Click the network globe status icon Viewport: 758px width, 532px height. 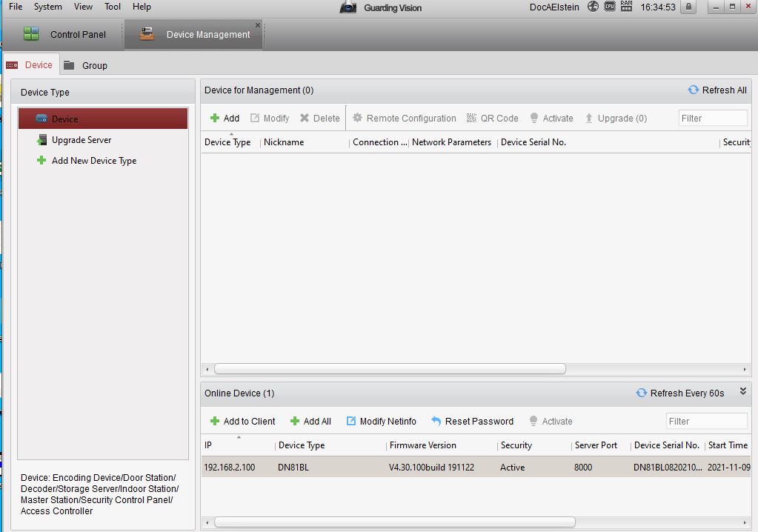click(593, 6)
